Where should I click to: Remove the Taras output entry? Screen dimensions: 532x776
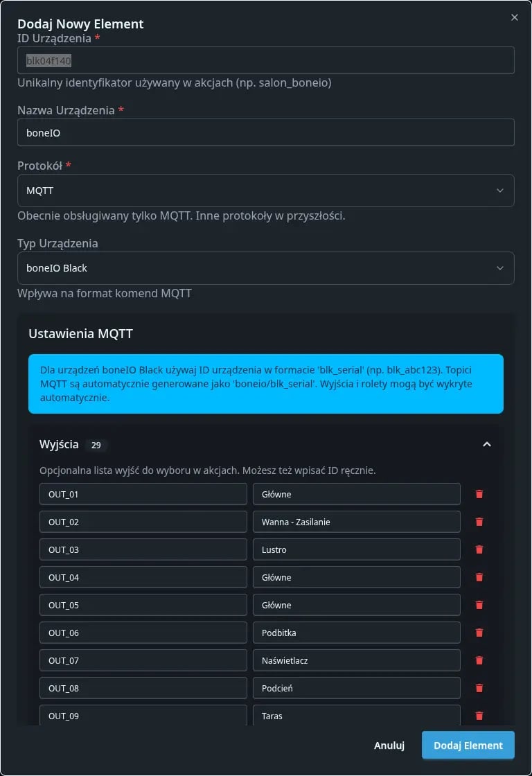click(479, 715)
